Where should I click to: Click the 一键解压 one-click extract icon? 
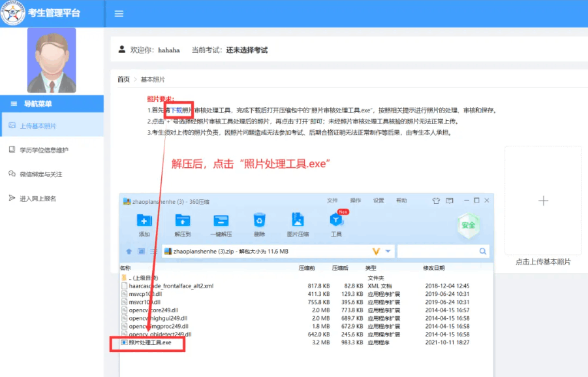click(221, 221)
